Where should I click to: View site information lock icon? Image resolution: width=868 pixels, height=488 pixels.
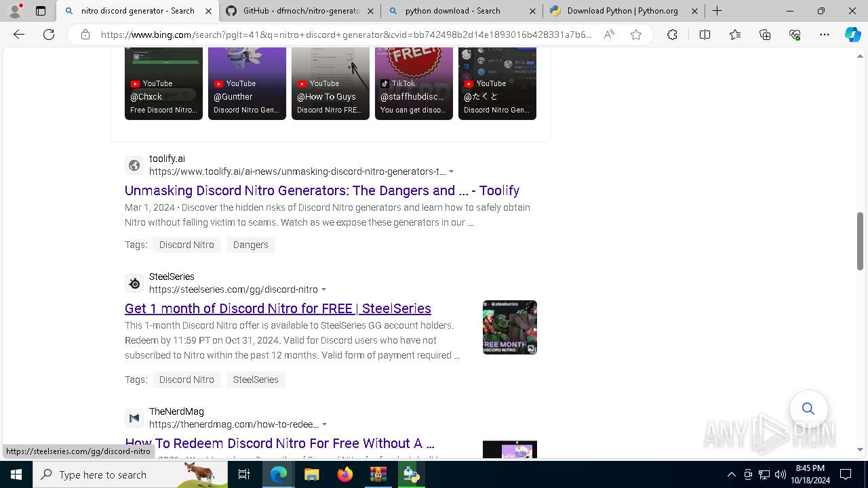coord(85,35)
